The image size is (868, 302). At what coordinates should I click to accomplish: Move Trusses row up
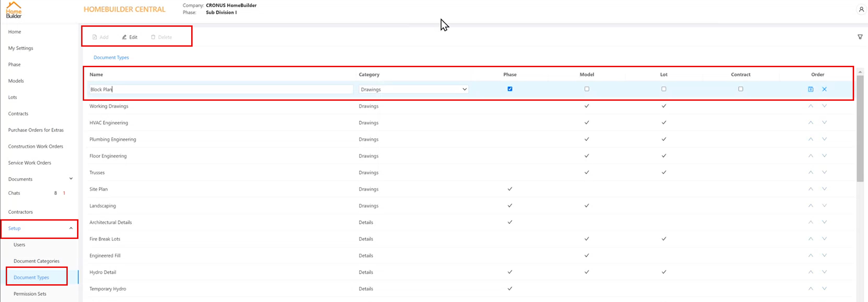[x=811, y=172]
